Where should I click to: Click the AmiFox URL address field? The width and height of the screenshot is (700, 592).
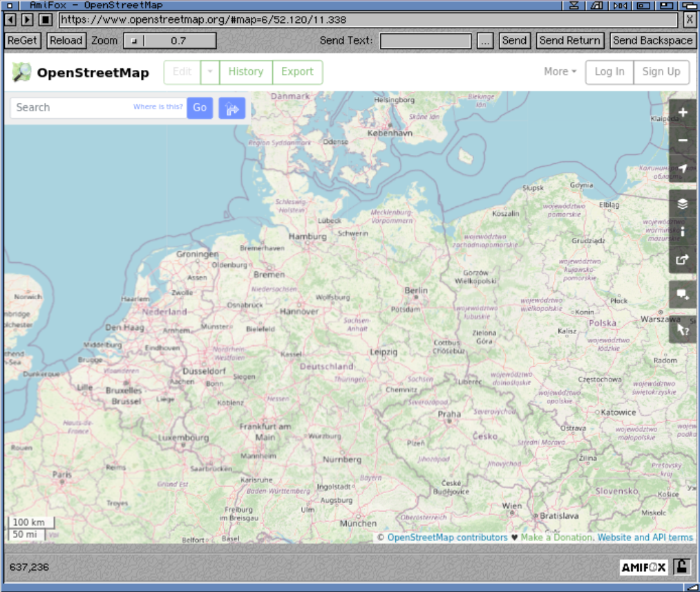368,19
